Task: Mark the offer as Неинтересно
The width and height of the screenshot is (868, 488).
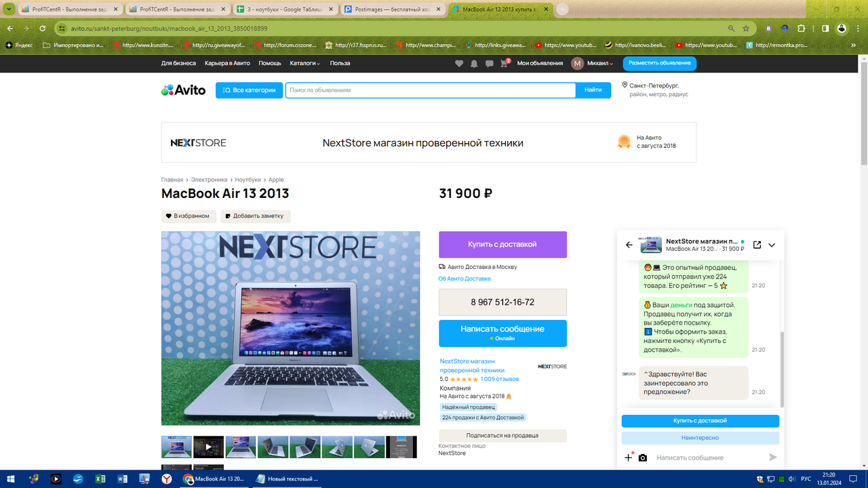Action: 701,437
